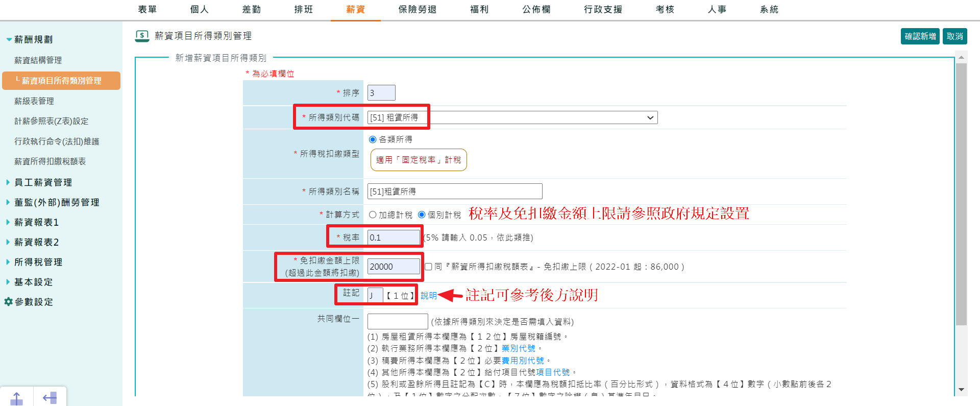Open the 費用別代號 link
Image resolution: width=980 pixels, height=406 pixels.
[x=523, y=361]
